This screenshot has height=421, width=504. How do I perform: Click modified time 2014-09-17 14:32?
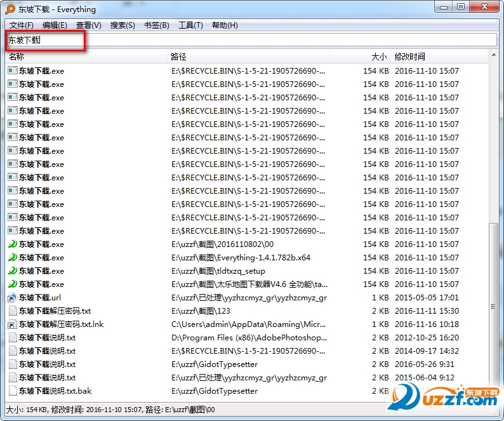tap(427, 351)
